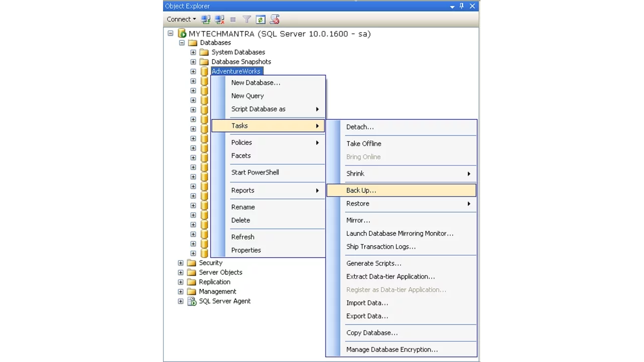Open the Shrink submenu
This screenshot has height=362, width=644.
pyautogui.click(x=401, y=173)
